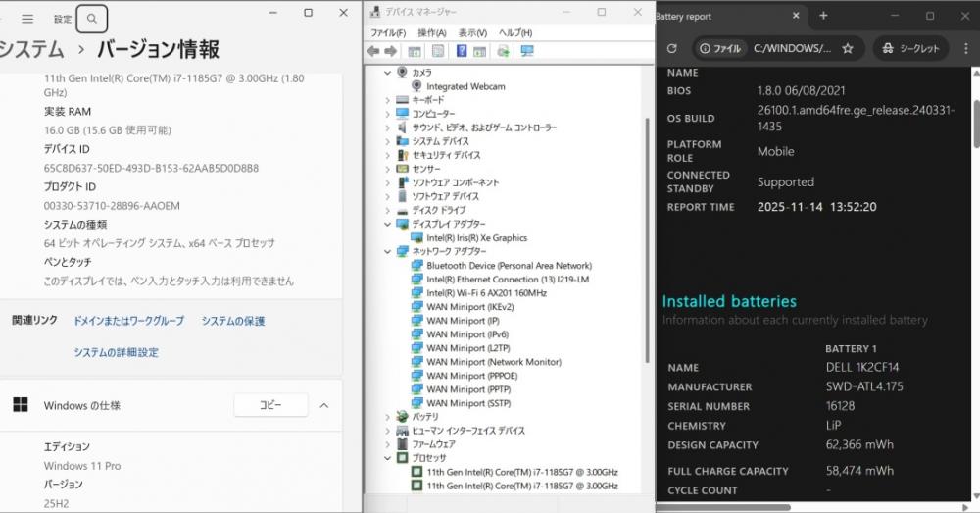Click the Windows logo beside Windows の仕様
Screen dimensions: 980x513
click(21, 405)
